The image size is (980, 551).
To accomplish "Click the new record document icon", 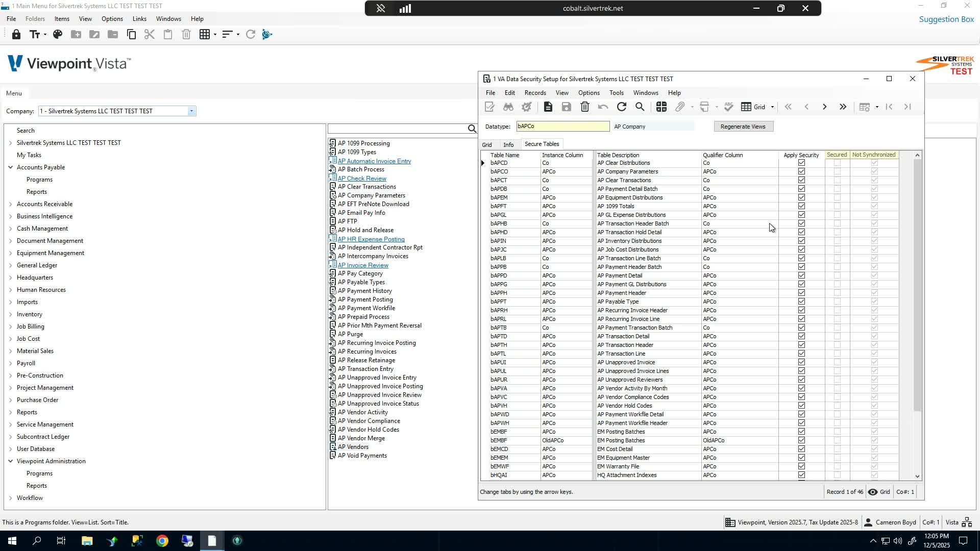I will (x=548, y=107).
